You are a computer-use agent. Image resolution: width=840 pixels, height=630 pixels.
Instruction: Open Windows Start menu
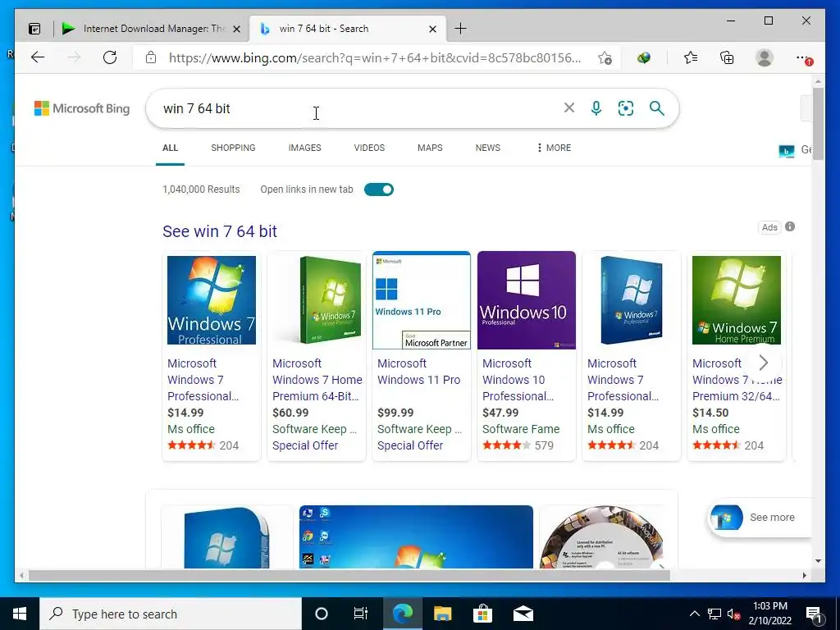click(20, 614)
